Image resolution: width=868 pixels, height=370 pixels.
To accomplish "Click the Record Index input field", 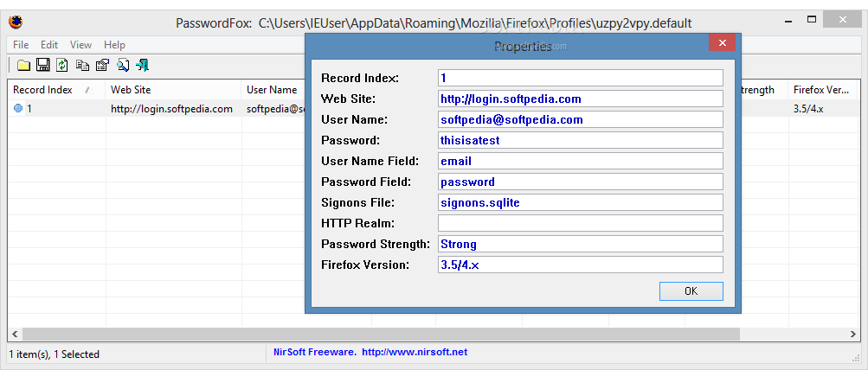I will [580, 78].
